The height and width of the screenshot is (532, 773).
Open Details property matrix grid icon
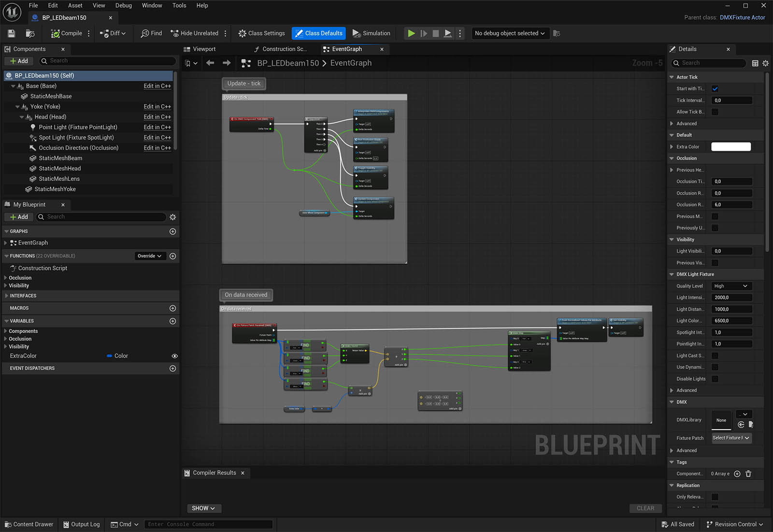tap(755, 63)
